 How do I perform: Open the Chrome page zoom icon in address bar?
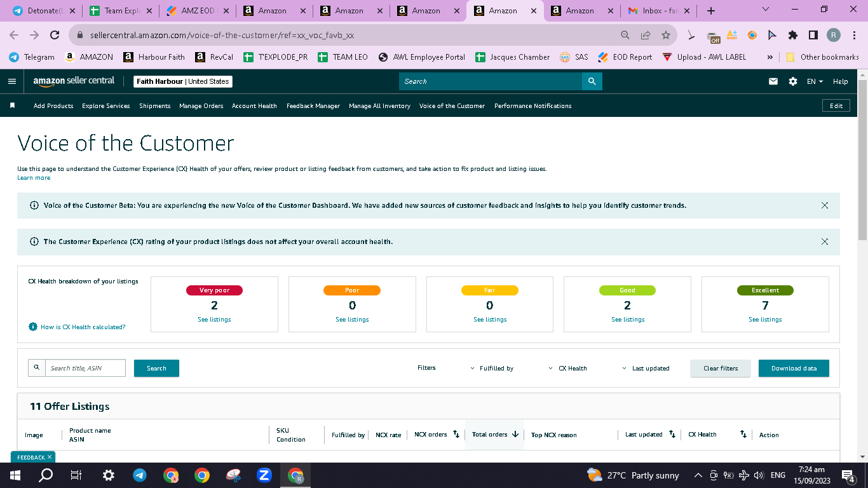click(x=625, y=35)
